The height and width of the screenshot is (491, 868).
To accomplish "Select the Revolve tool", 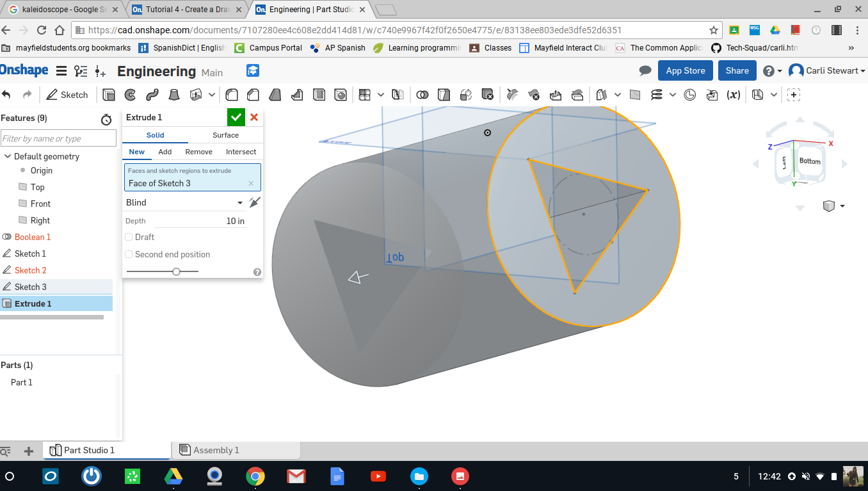I will click(x=130, y=95).
